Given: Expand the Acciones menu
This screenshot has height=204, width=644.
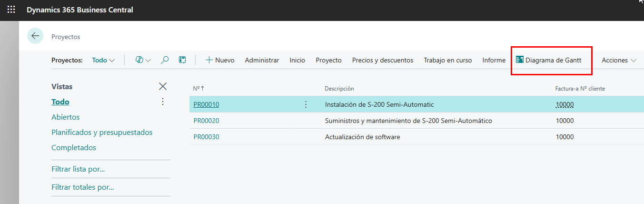Looking at the screenshot, I should [619, 60].
